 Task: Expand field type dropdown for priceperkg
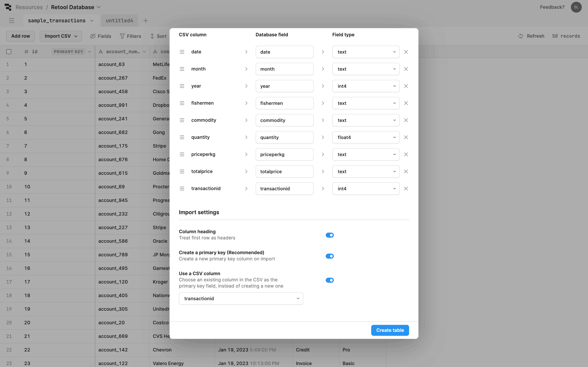(366, 154)
